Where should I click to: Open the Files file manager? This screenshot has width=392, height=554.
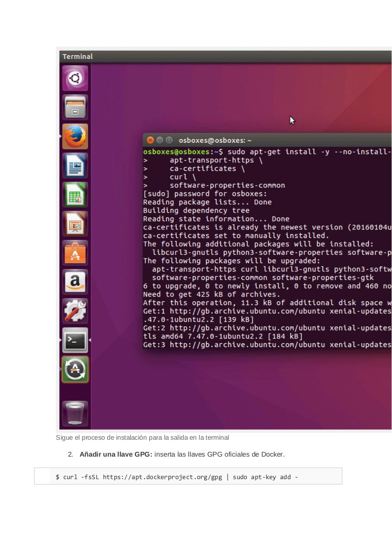(75, 107)
